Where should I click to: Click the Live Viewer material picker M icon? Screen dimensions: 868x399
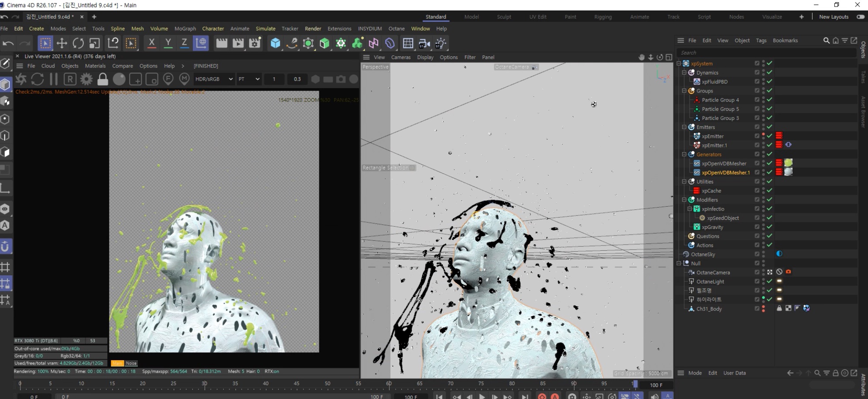pos(185,79)
